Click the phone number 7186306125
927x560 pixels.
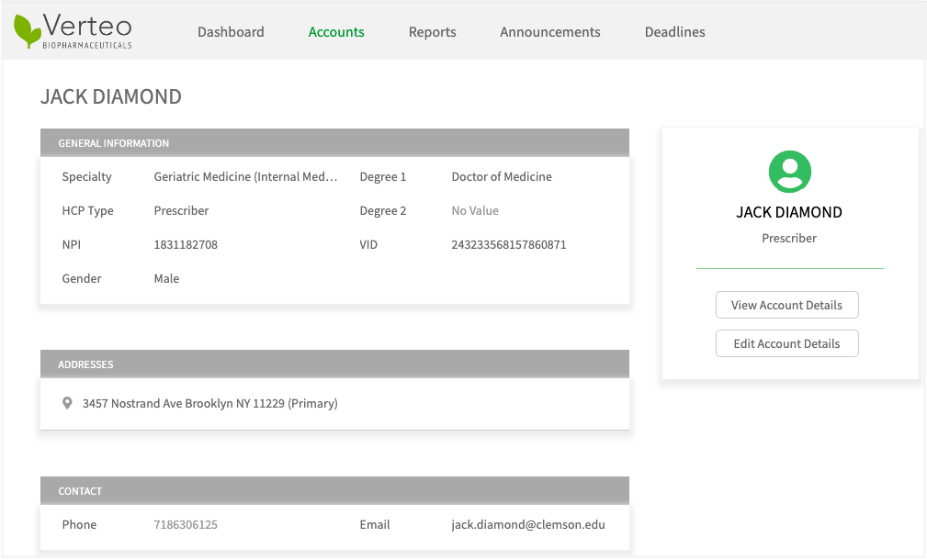pos(186,525)
